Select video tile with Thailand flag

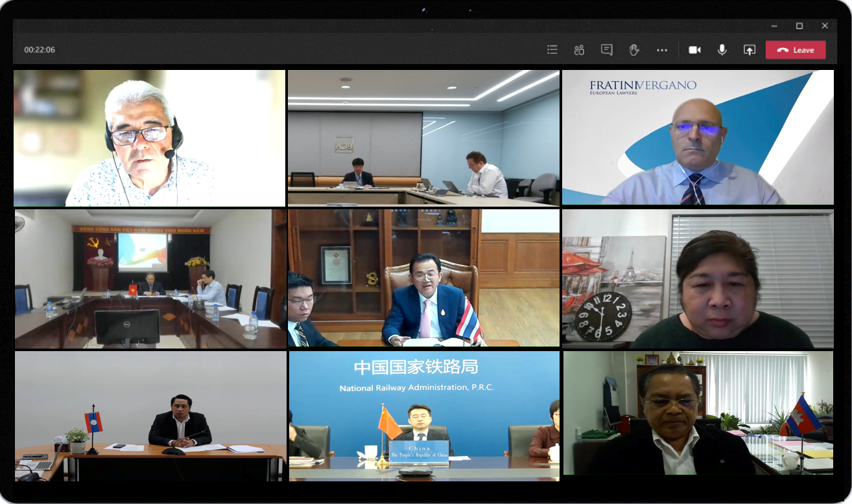[423, 279]
